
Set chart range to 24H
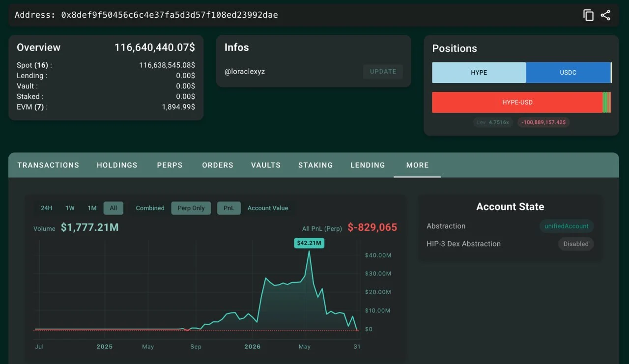[x=47, y=208]
